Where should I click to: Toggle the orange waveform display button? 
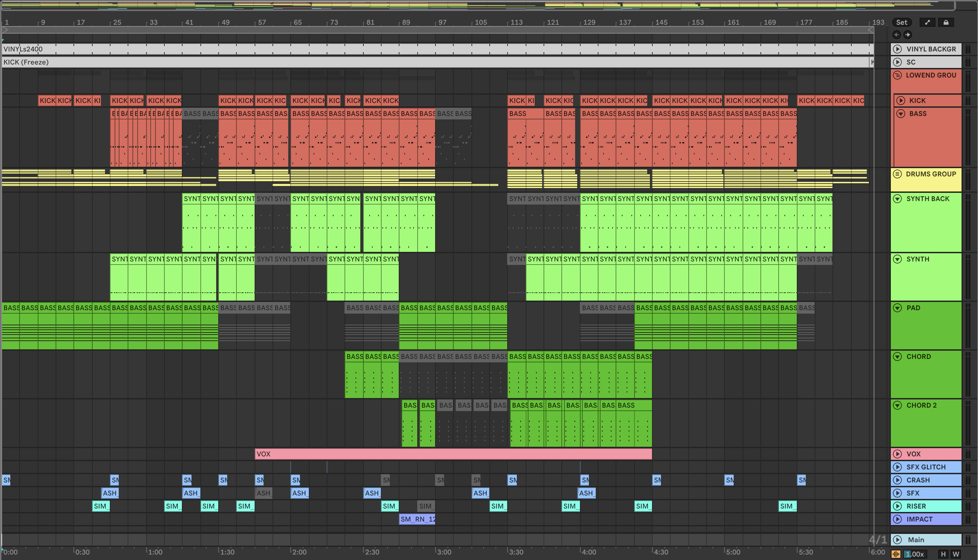(x=896, y=554)
